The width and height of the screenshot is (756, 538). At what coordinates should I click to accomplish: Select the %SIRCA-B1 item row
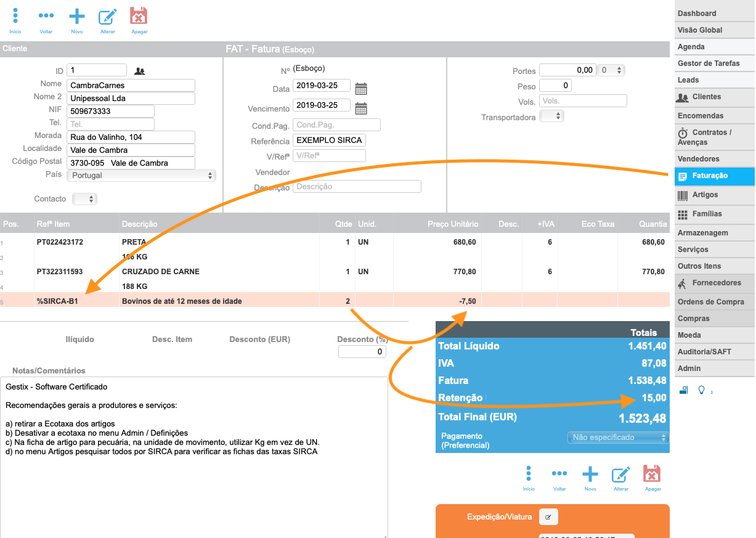coord(335,301)
